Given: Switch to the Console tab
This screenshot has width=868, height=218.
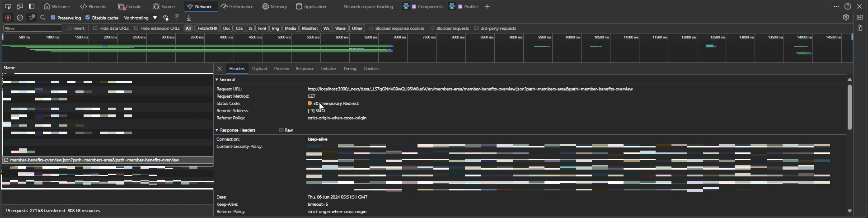Looking at the screenshot, I should 130,6.
